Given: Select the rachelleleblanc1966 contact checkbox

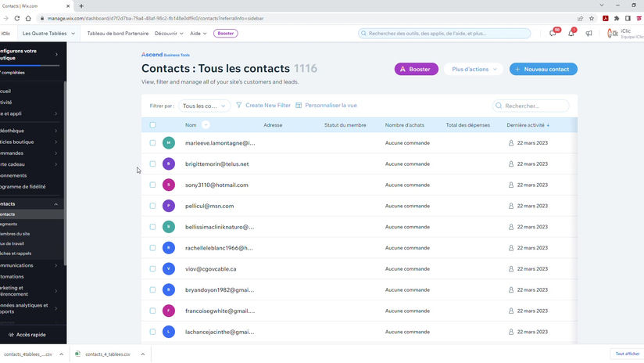Looking at the screenshot, I should point(152,247).
